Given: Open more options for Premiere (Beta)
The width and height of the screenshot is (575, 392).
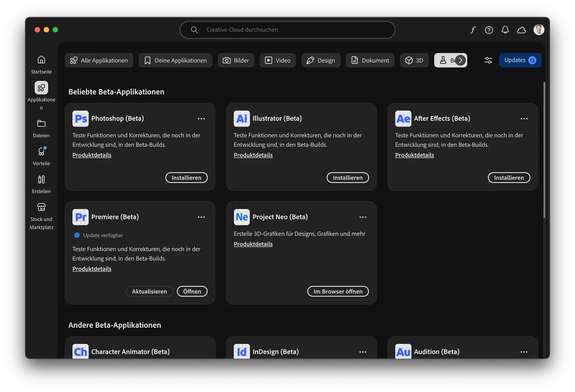Looking at the screenshot, I should [201, 217].
